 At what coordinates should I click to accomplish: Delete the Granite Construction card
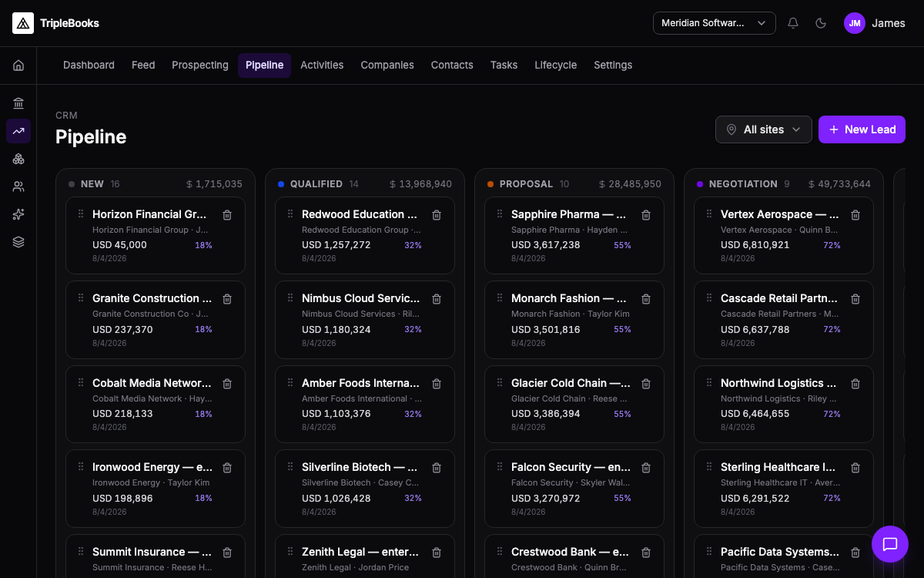click(x=227, y=299)
